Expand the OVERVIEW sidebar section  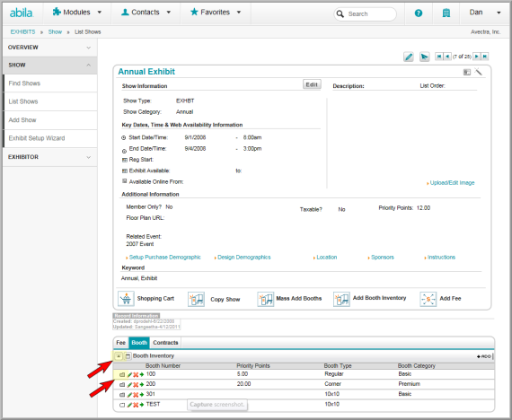point(50,48)
